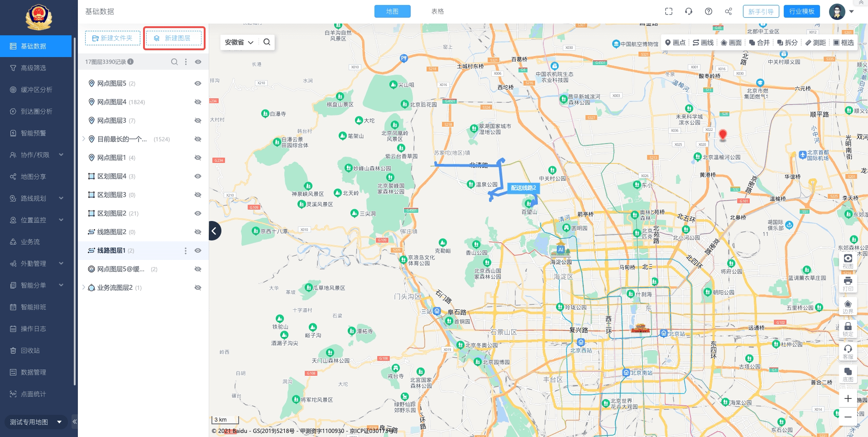Viewport: 868px width, 437px height.
Task: Click the 新建图层 button
Action: coord(174,38)
